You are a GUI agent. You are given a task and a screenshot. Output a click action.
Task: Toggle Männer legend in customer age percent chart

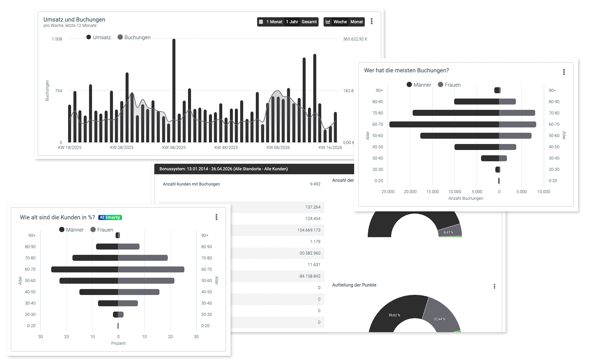click(71, 230)
